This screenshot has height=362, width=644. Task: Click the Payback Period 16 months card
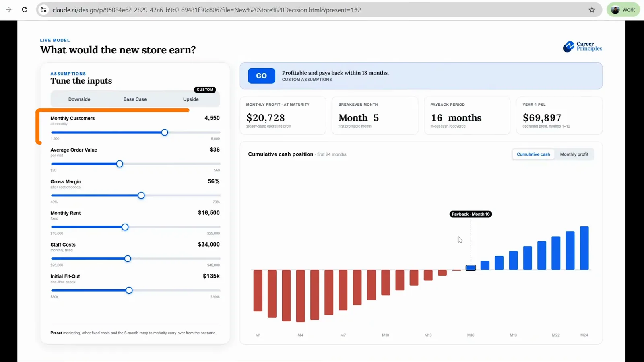pyautogui.click(x=467, y=115)
